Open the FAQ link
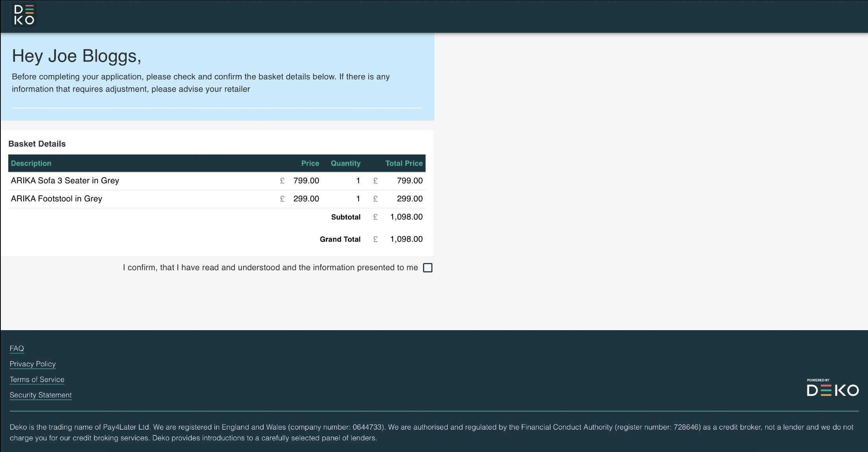The image size is (868, 452). click(x=17, y=349)
